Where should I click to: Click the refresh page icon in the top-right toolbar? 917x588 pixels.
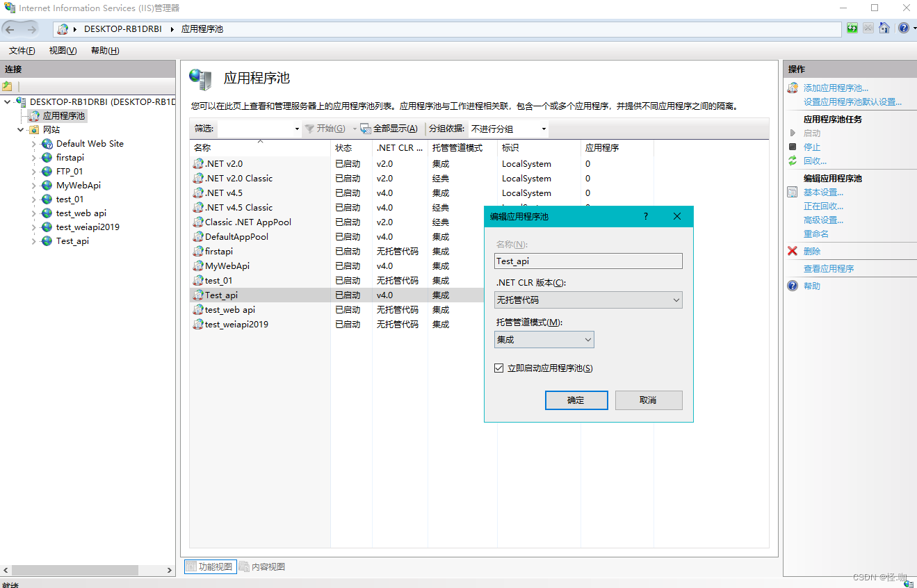tap(852, 28)
